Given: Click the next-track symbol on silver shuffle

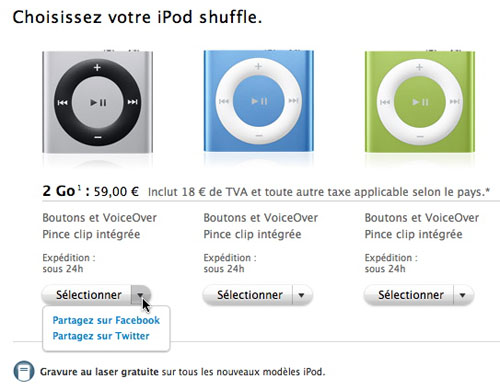Looking at the screenshot, I should coord(132,102).
